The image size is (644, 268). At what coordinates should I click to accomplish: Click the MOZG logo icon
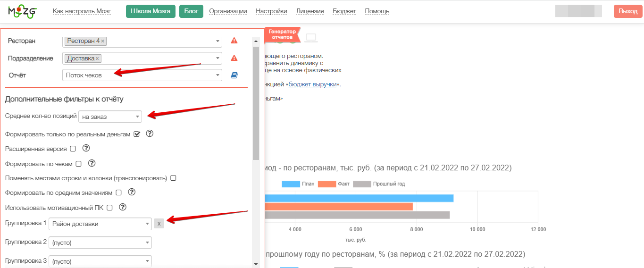(22, 11)
